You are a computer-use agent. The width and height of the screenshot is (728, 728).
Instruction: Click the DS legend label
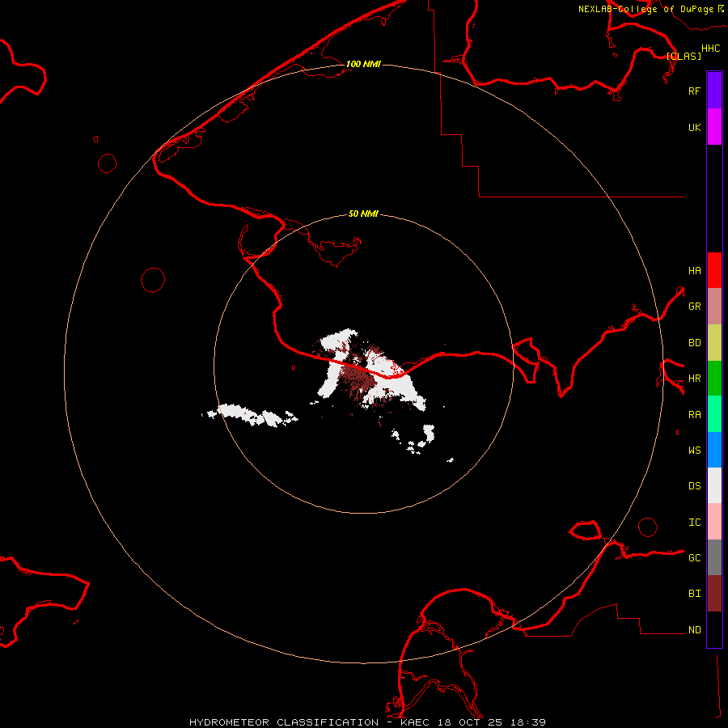[x=694, y=486]
